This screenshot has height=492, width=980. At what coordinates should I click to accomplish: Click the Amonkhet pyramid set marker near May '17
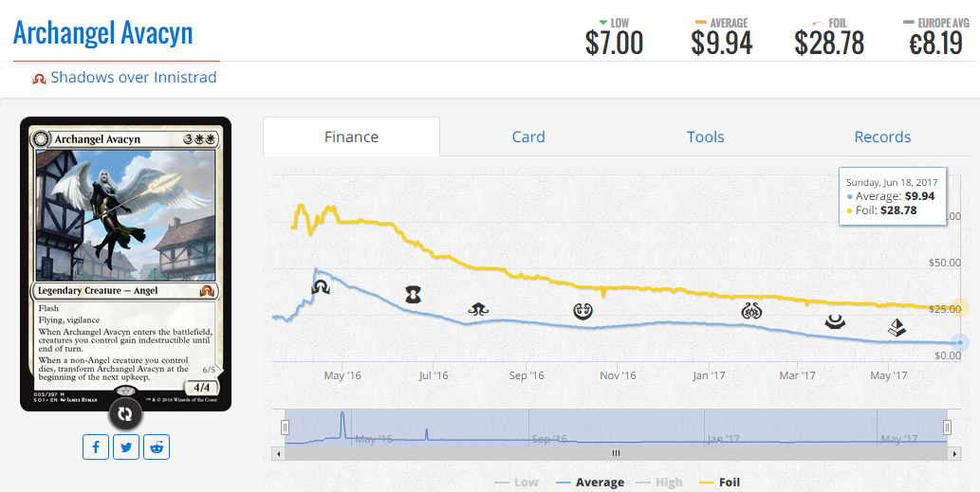(897, 328)
